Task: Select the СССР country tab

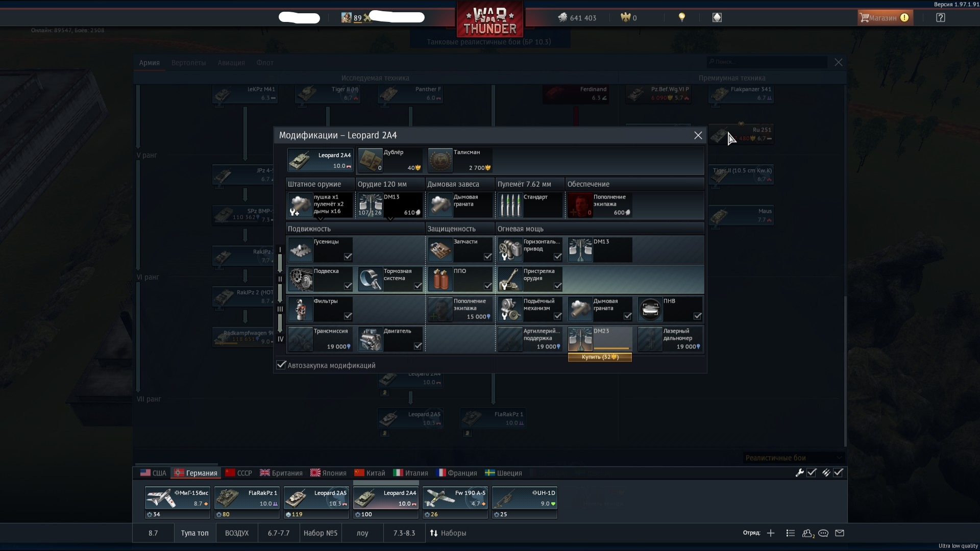Action: tap(238, 473)
